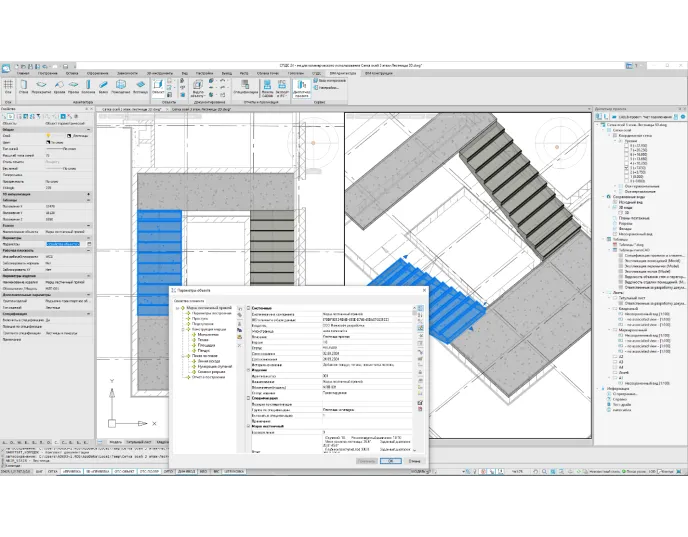Image resolution: width=688 pixels, height=537 pixels.
Task: Switch to the 3D-инструменты ribbon tab
Action: tap(160, 73)
